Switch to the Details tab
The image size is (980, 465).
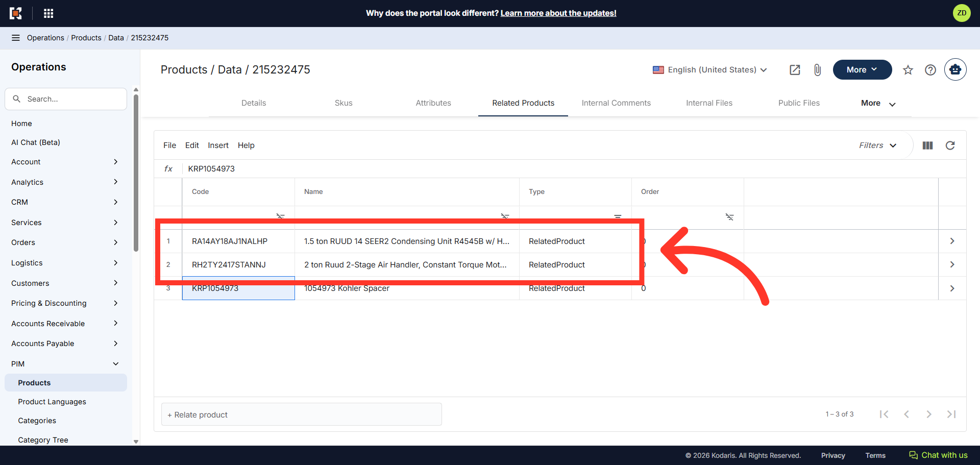[254, 103]
